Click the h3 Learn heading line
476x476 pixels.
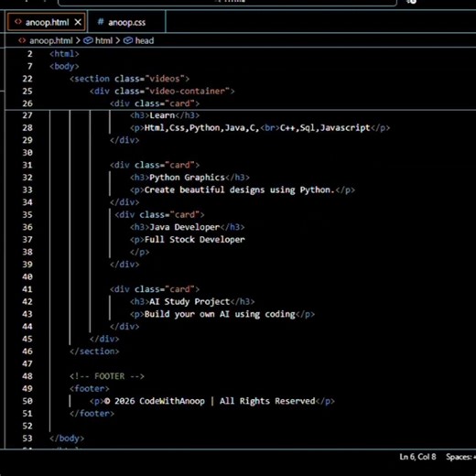pyautogui.click(x=165, y=115)
